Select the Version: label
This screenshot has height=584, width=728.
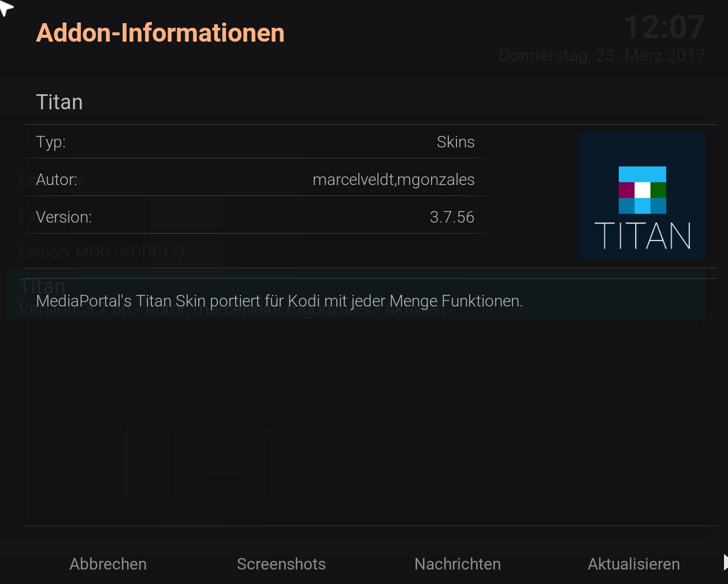coord(64,217)
